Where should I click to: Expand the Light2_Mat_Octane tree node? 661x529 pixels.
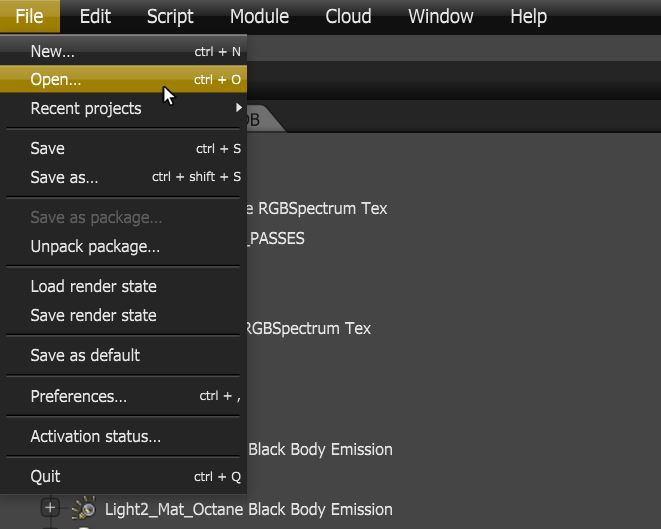50,507
